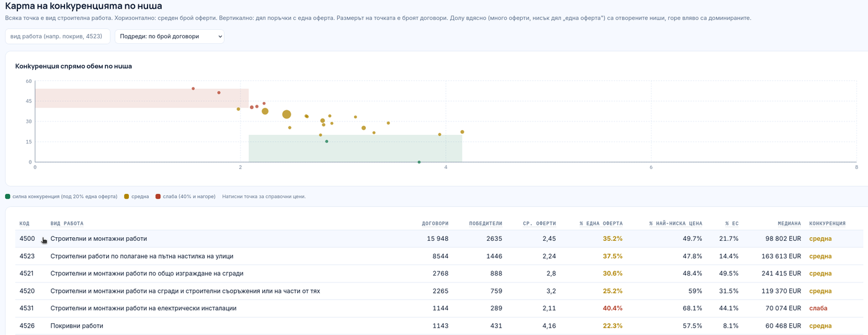Sort table by 'ДОГОВОРИ' column header
Viewport: 868px width, 335px height.
tap(435, 224)
